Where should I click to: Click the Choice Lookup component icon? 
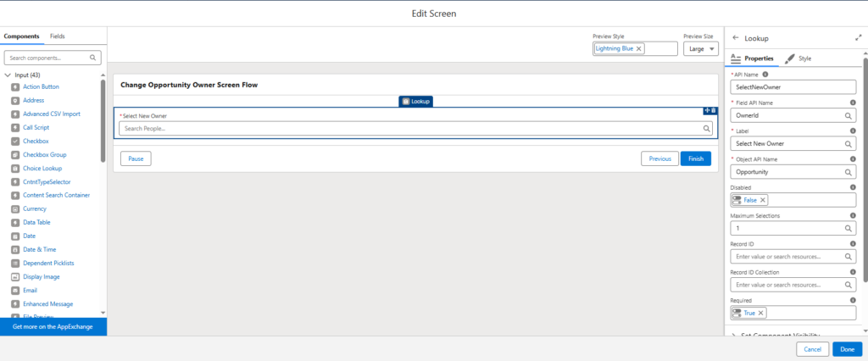(x=15, y=169)
